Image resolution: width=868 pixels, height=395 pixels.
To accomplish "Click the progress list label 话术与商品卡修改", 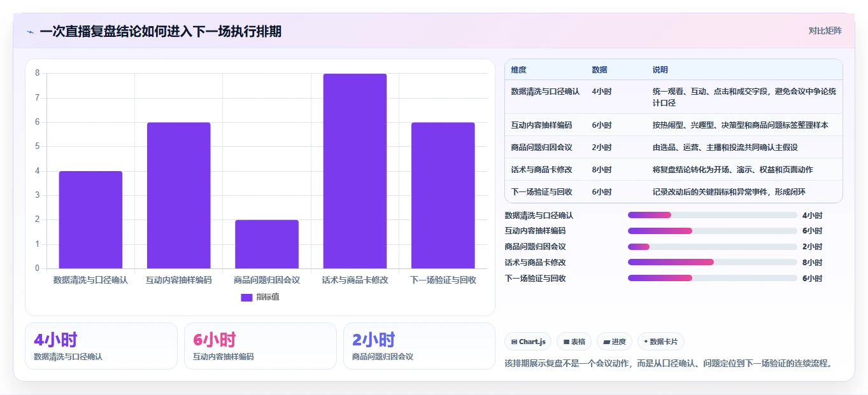I will 535,262.
